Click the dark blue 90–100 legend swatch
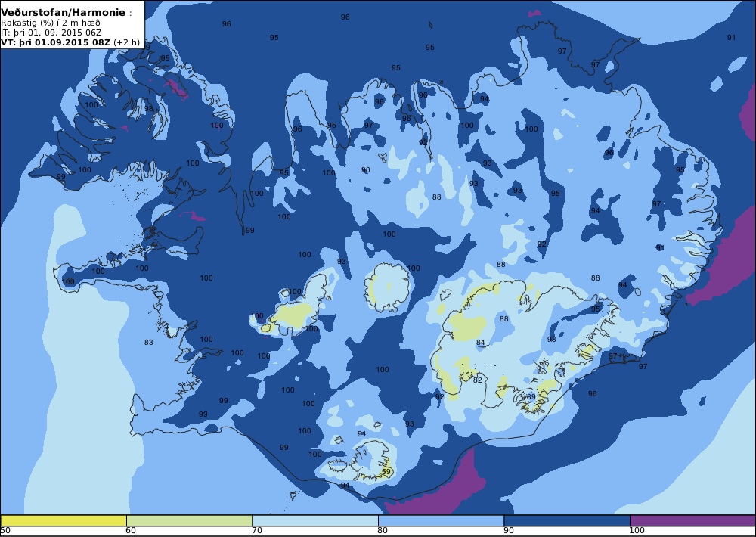The height and width of the screenshot is (537, 756). tap(567, 520)
